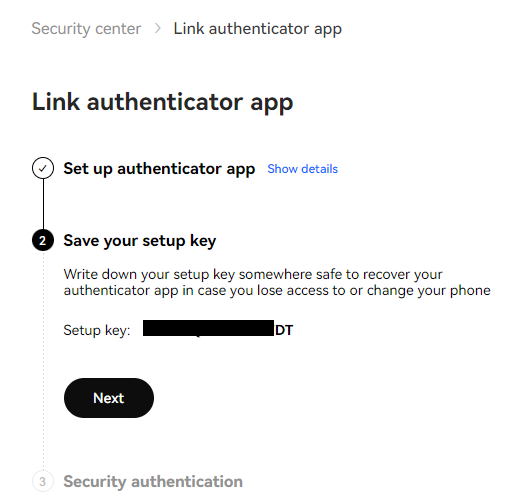This screenshot has width=520, height=504.
Task: Select the Link authenticator app breadcrumb
Action: tap(258, 29)
